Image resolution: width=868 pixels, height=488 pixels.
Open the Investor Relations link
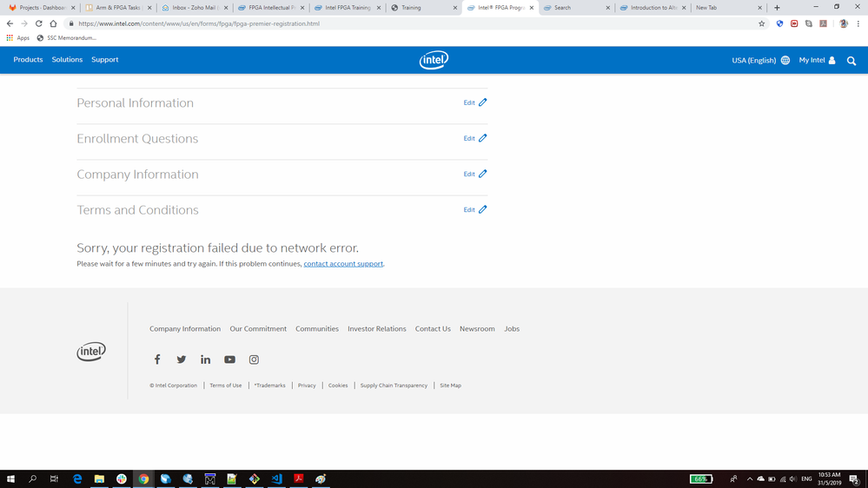(x=376, y=328)
